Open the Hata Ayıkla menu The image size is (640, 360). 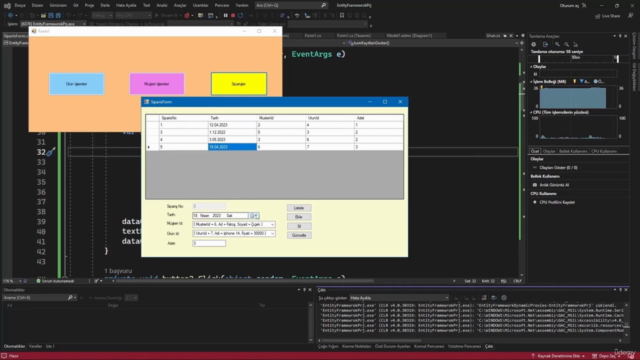(126, 5)
